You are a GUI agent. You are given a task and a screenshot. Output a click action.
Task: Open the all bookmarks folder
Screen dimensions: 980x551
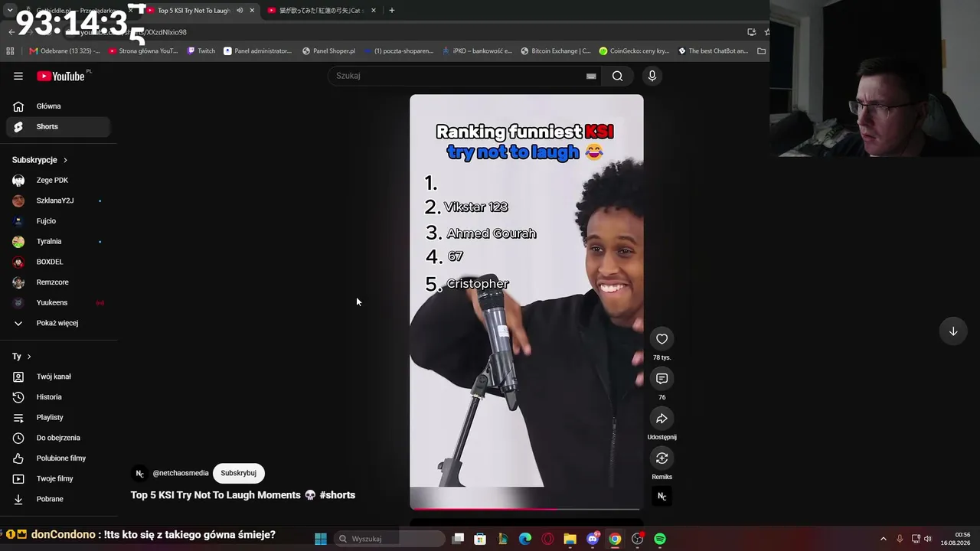click(761, 51)
